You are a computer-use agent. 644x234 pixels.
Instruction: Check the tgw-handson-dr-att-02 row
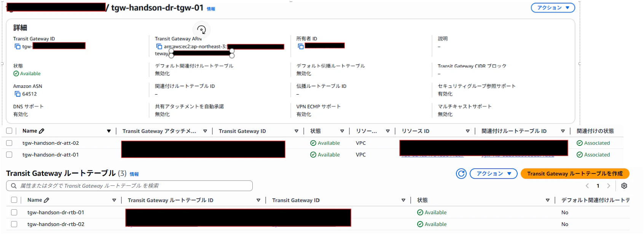pos(9,143)
